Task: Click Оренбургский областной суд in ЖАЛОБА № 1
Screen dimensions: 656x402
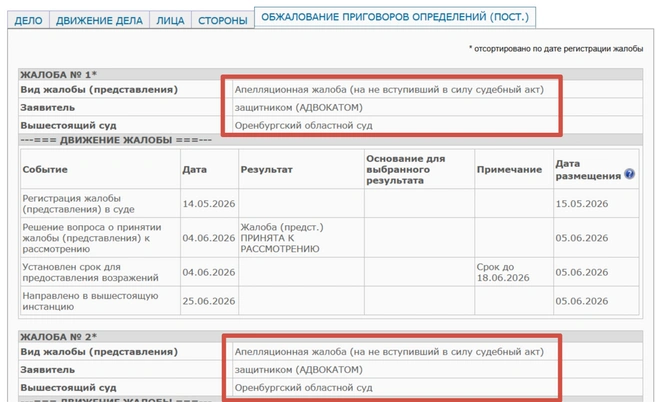Action: pos(303,125)
